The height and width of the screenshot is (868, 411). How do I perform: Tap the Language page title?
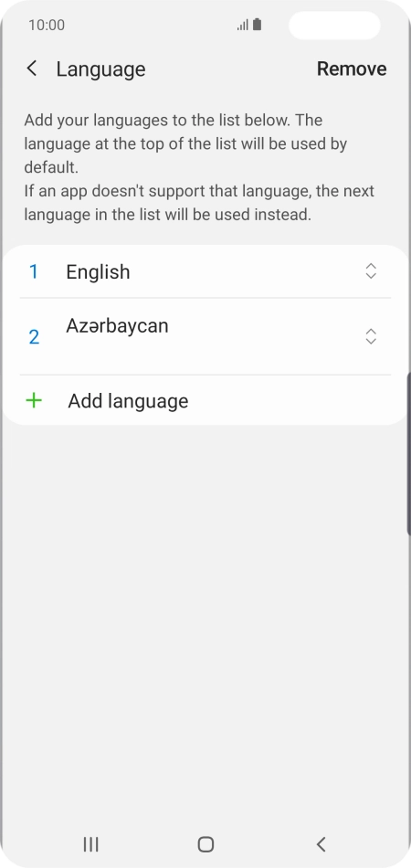click(100, 69)
